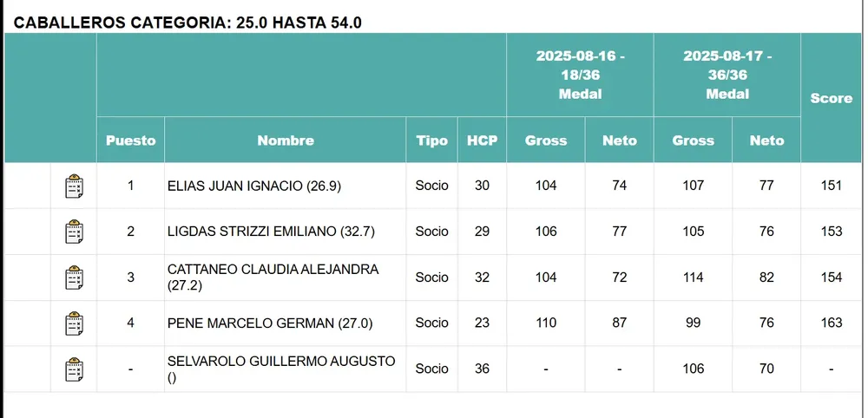Open scorecard icon for CATTANEO CLAUDIA ALEJANDRA

(75, 278)
